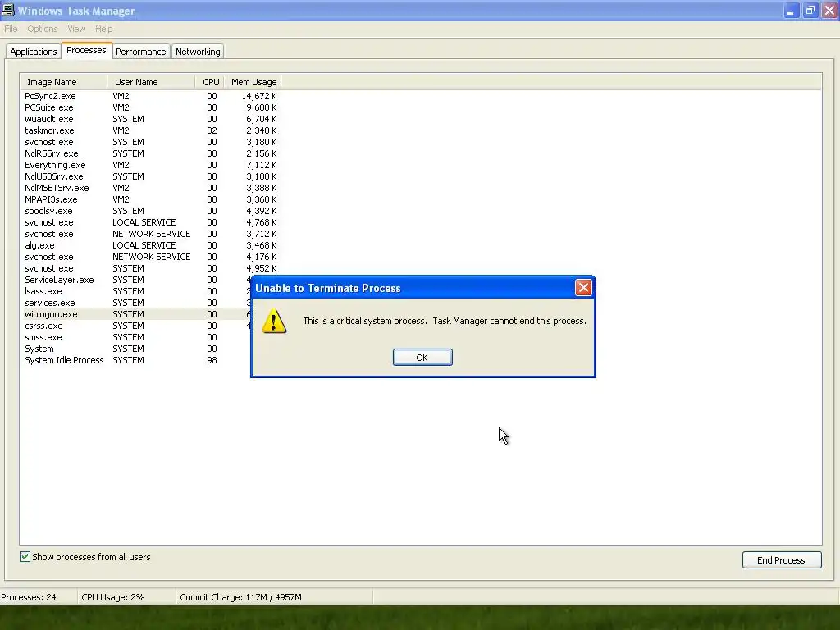This screenshot has width=840, height=630.
Task: Sort by User Name column header
Action: point(151,82)
